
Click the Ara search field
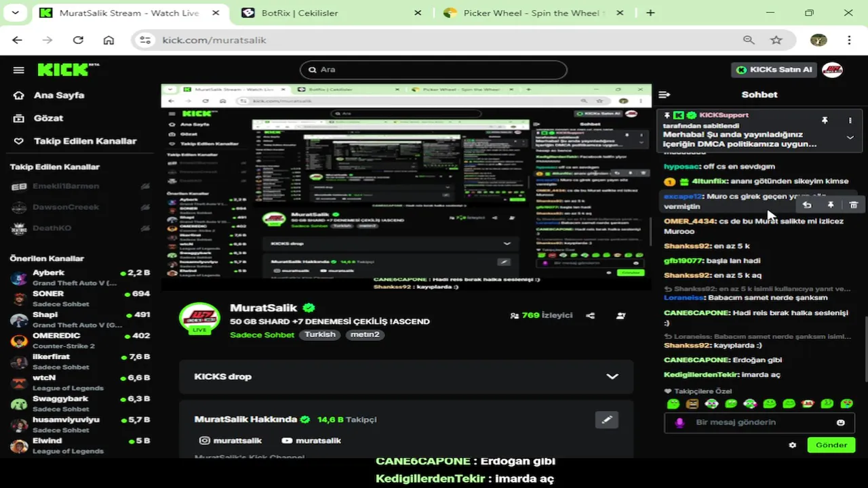(433, 70)
